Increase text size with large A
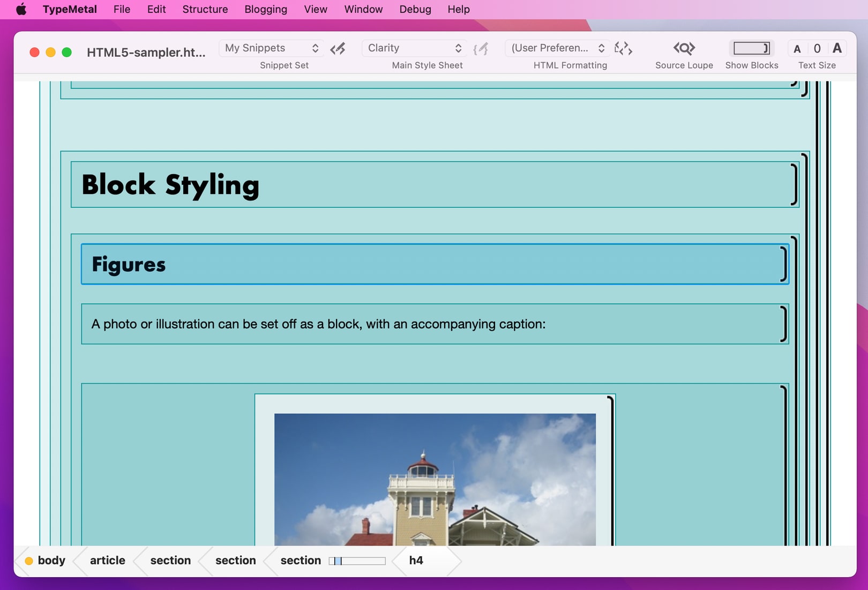This screenshot has height=590, width=868. [837, 49]
